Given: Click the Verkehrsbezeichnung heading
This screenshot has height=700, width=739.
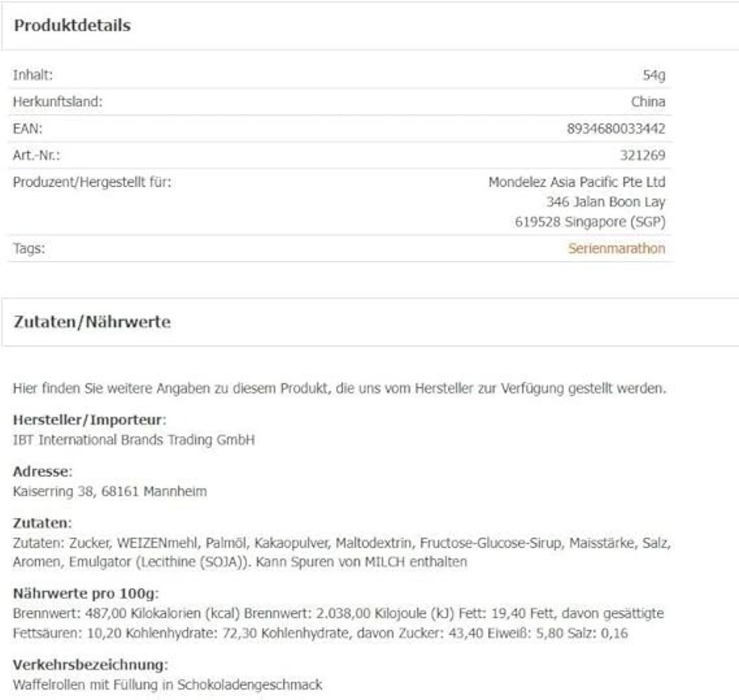Looking at the screenshot, I should pos(91,665).
